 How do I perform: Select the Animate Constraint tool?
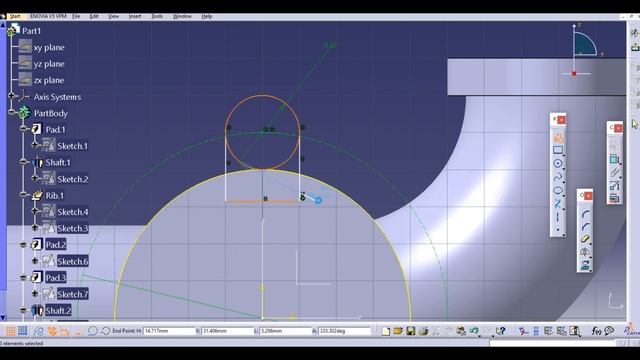[615, 186]
